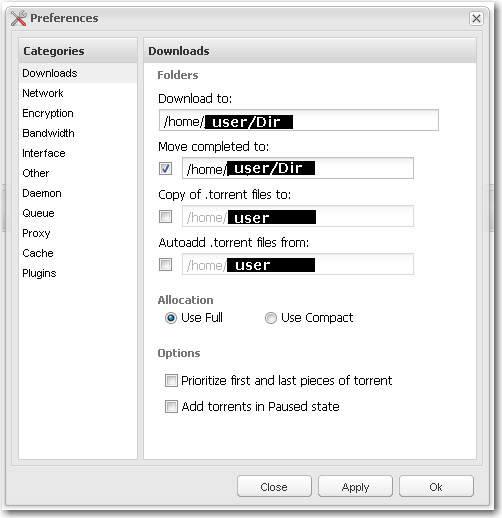The image size is (502, 518).
Task: Open the Queue settings category
Action: click(x=78, y=213)
